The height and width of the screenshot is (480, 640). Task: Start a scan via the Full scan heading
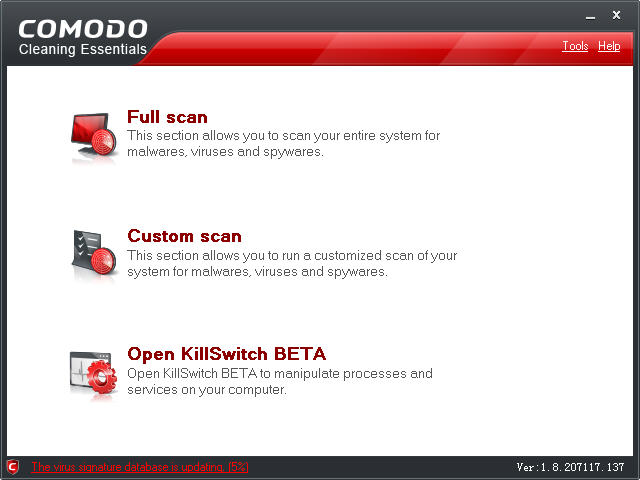coord(167,117)
